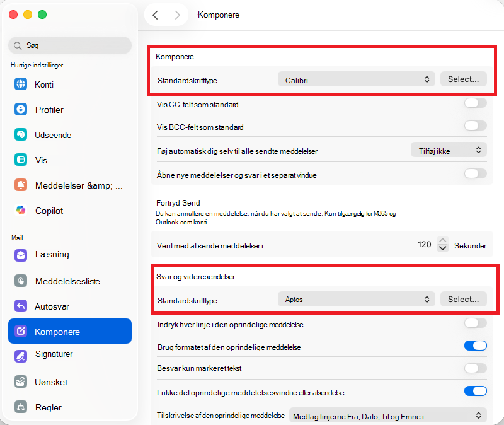Click the Regler icon in sidebar
The height and width of the screenshot is (425, 504).
[x=21, y=407]
